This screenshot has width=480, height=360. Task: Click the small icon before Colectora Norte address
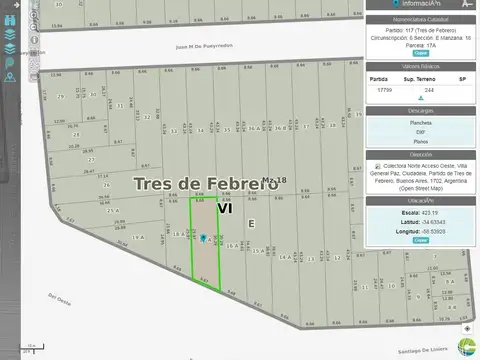tap(377, 166)
